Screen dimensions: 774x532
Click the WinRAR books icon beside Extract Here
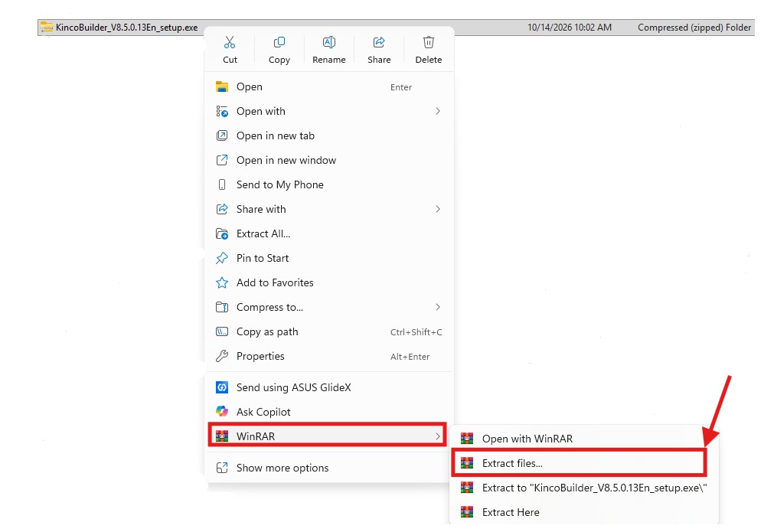click(x=467, y=512)
